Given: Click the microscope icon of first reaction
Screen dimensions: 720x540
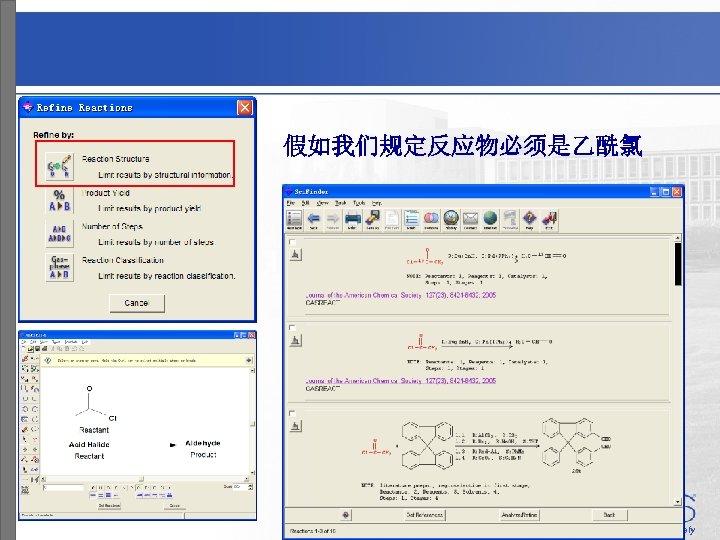Looking at the screenshot, I should (x=295, y=254).
